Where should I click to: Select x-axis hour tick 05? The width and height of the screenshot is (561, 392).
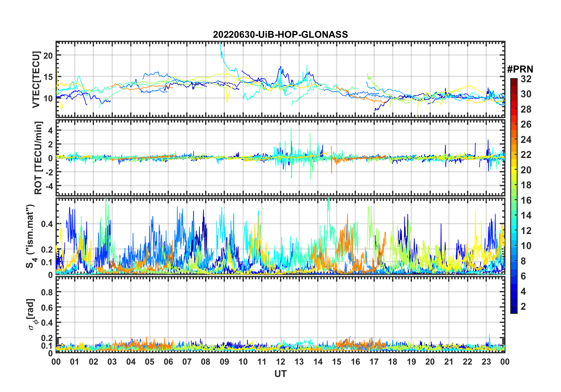click(150, 362)
